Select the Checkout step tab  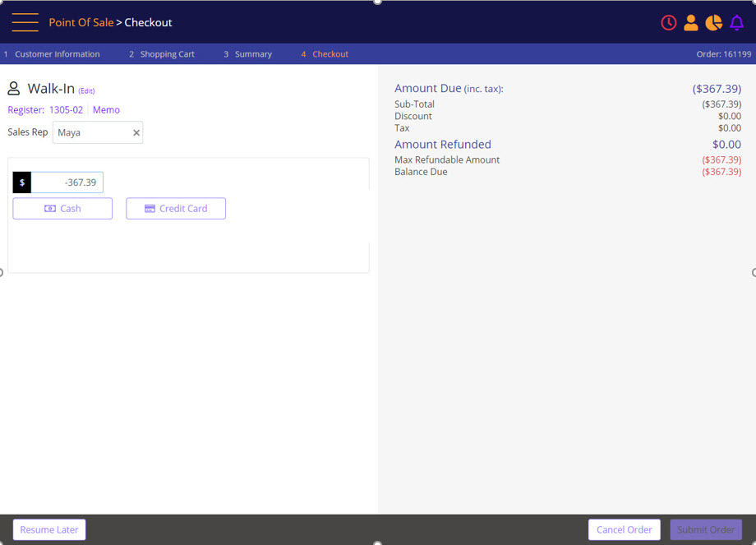(325, 54)
